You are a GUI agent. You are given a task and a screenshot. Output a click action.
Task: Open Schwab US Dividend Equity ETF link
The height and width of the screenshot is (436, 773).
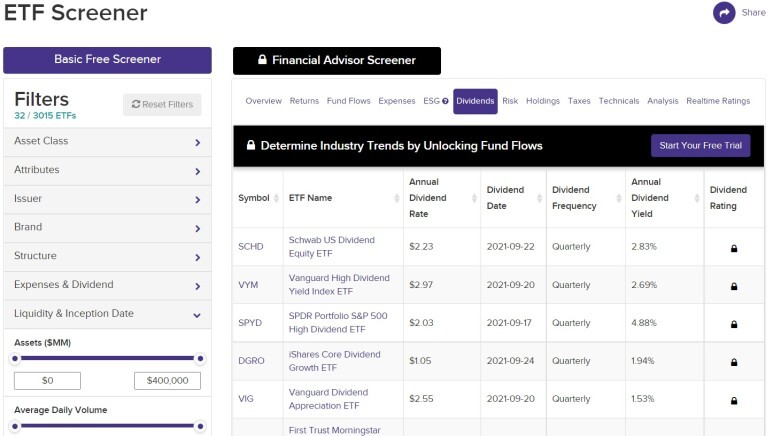coord(331,247)
